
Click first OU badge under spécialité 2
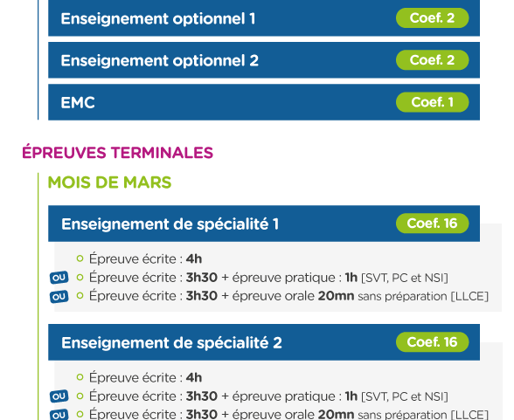(x=59, y=396)
